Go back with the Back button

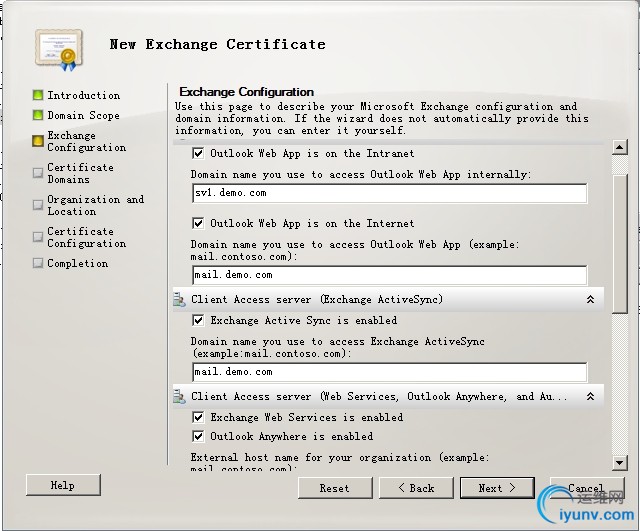pos(416,488)
